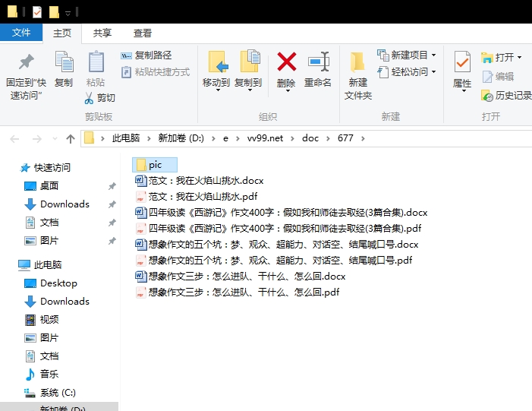532x411 pixels.
Task: Select 此电脑 in the navigation pane
Action: [39, 264]
